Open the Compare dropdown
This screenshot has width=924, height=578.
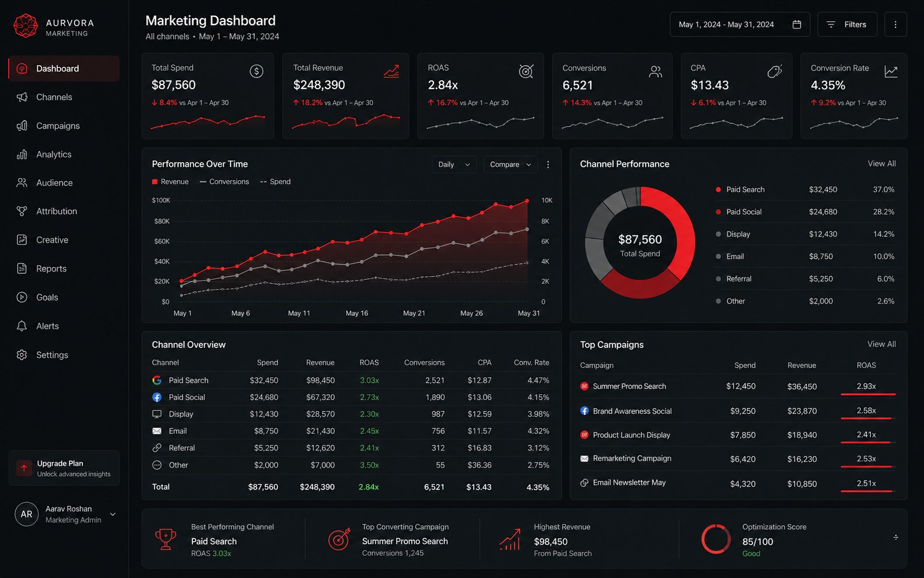[x=510, y=164]
